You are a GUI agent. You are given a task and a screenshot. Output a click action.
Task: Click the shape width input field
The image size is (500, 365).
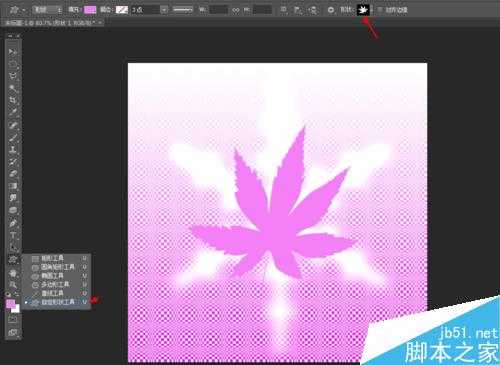[219, 10]
